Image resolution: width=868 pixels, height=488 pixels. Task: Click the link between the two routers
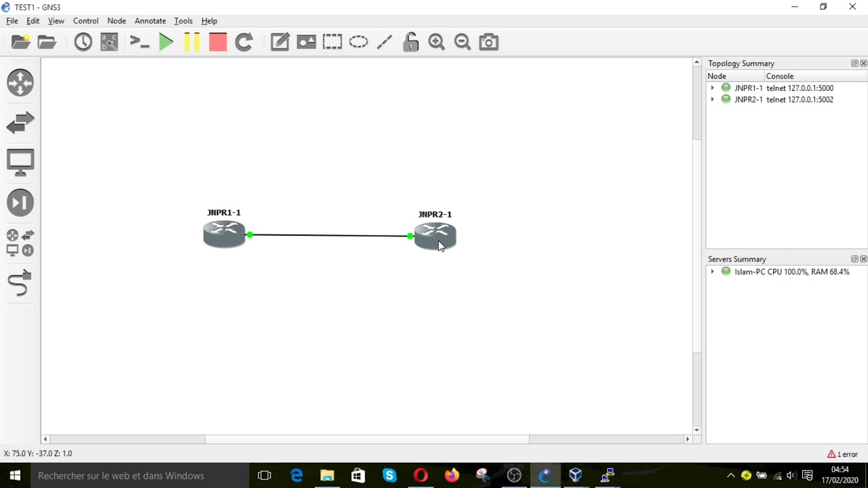tap(330, 235)
